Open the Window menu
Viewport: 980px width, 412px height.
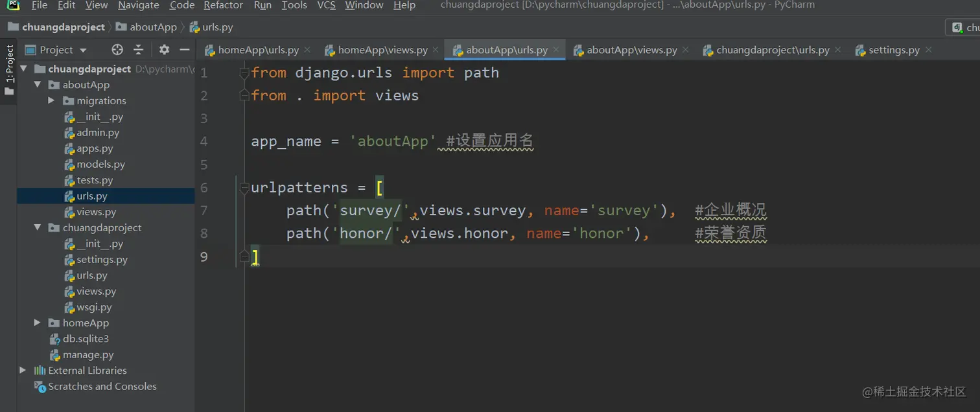pos(364,5)
